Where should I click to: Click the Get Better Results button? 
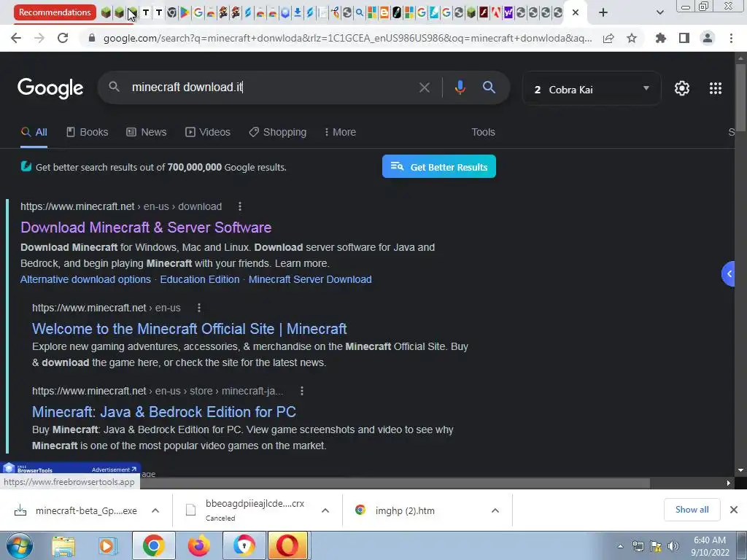(x=438, y=167)
